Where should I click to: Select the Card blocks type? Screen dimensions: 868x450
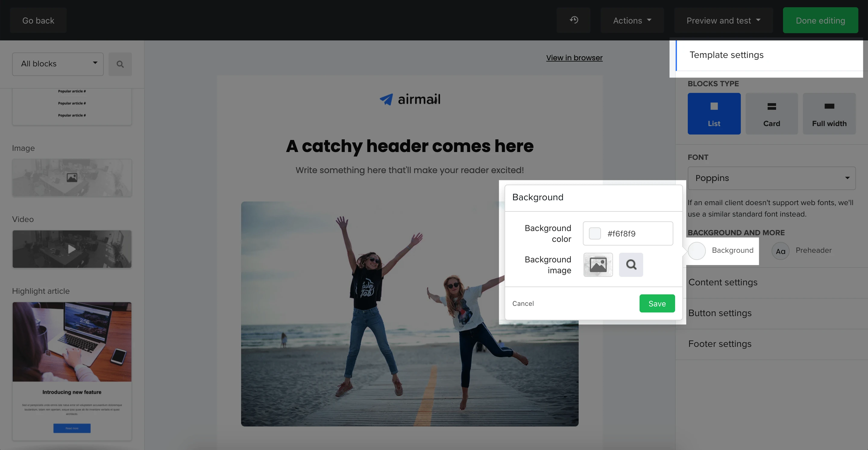[x=771, y=114]
